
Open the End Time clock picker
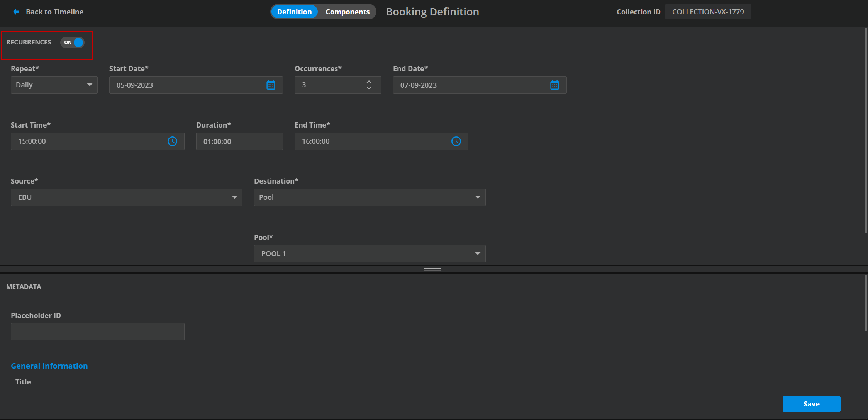[456, 141]
